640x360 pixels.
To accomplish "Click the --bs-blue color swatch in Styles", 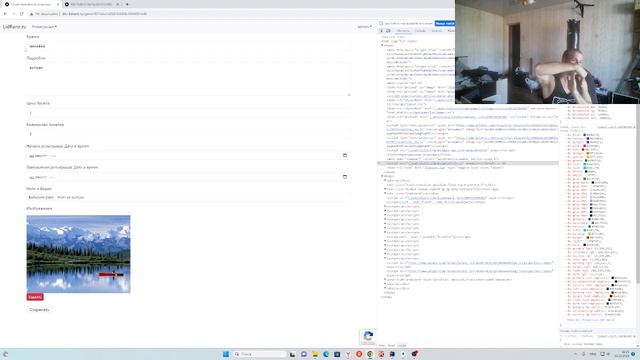I will [x=584, y=135].
